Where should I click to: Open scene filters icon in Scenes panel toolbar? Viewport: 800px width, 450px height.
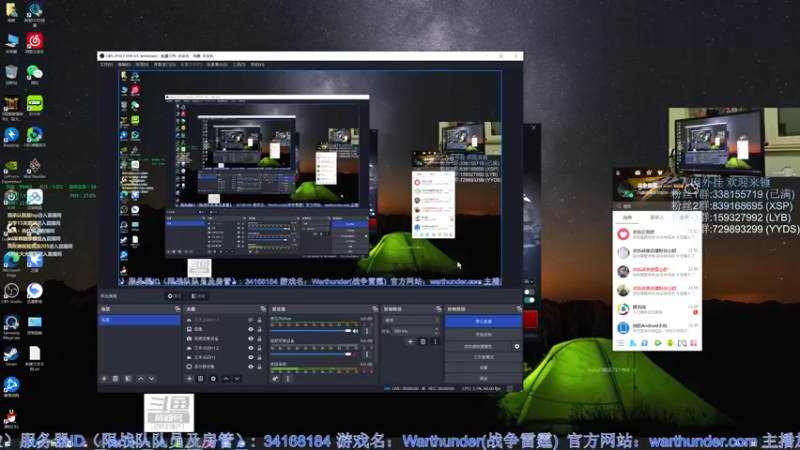pyautogui.click(x=128, y=379)
